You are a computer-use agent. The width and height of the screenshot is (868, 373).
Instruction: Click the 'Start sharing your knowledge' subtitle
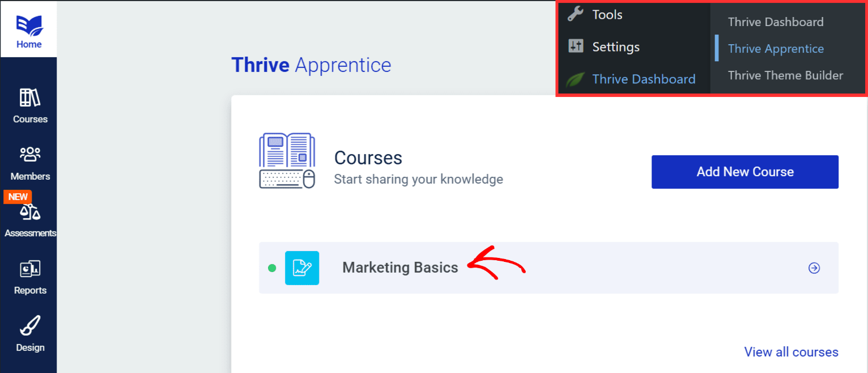418,180
